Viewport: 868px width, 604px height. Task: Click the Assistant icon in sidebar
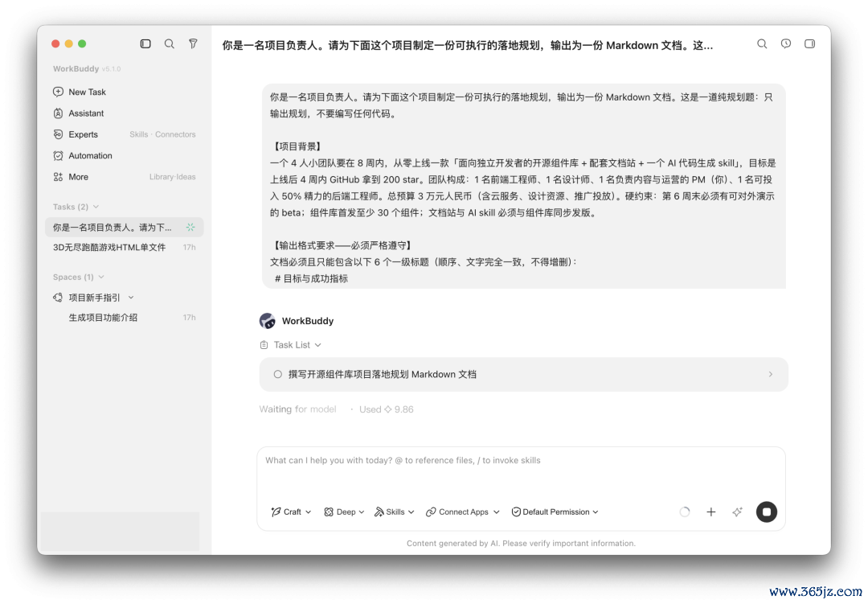click(x=58, y=113)
